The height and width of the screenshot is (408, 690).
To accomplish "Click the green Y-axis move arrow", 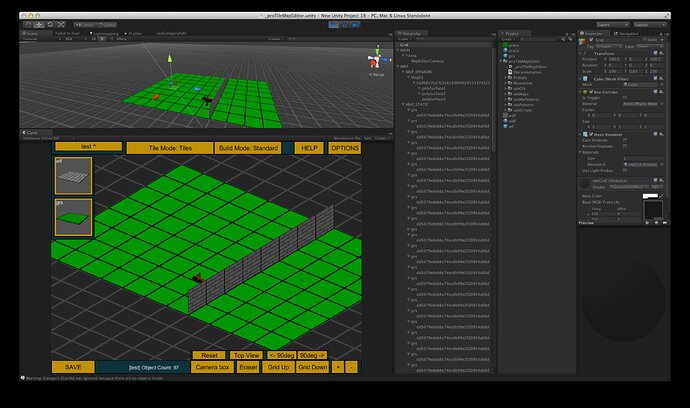I will click(169, 58).
